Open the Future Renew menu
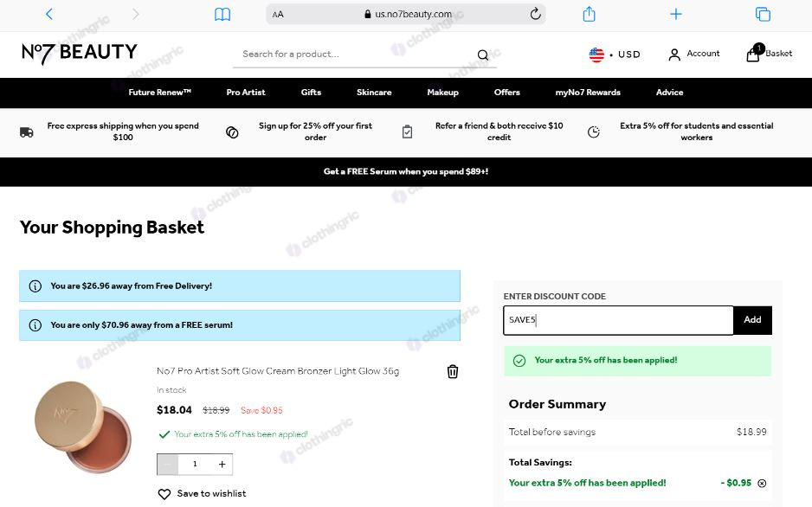This screenshot has width=812, height=507. coord(159,93)
